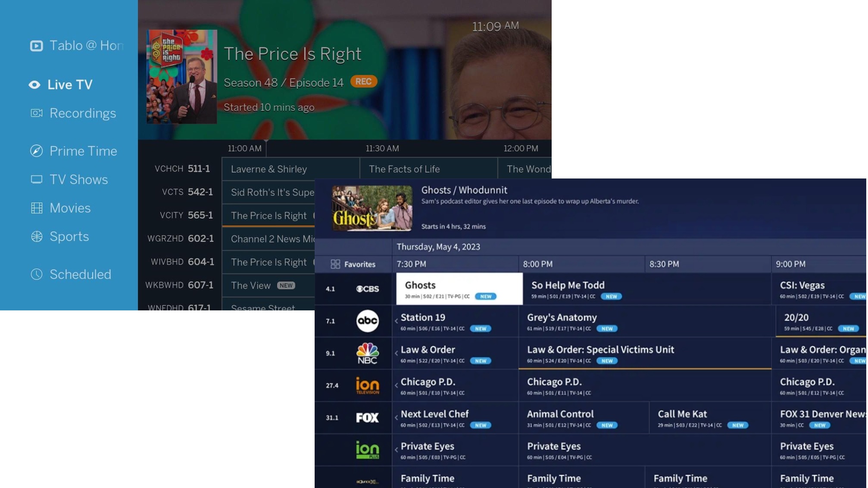Screen dimensions: 868x488
Task: Expand channel 9.1 NBC schedule row
Action: (x=395, y=353)
